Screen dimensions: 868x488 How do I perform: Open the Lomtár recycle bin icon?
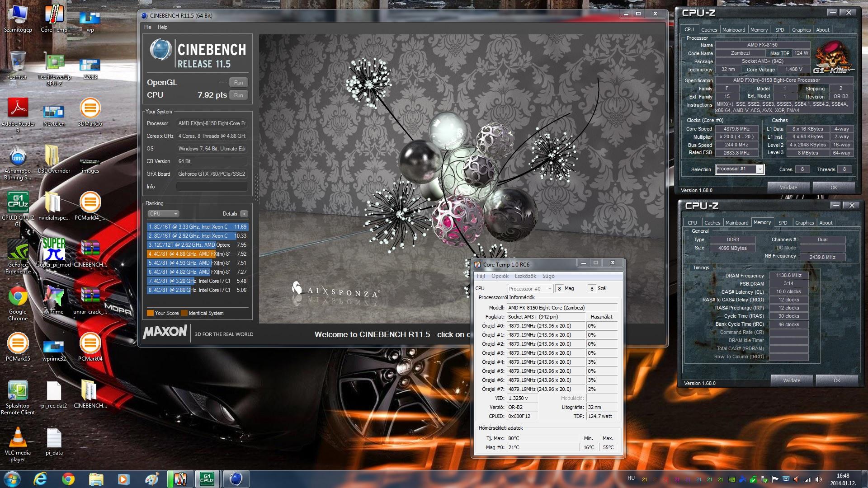pos(18,65)
